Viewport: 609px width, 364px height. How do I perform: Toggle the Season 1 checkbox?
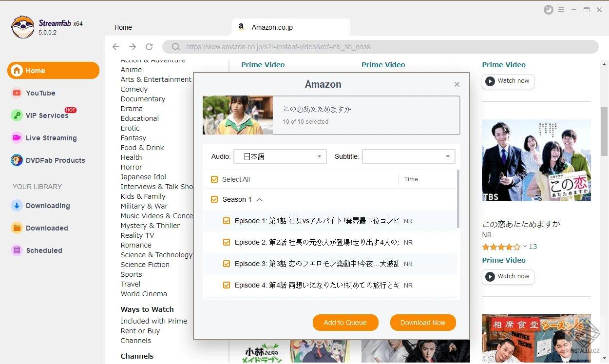[x=214, y=199]
